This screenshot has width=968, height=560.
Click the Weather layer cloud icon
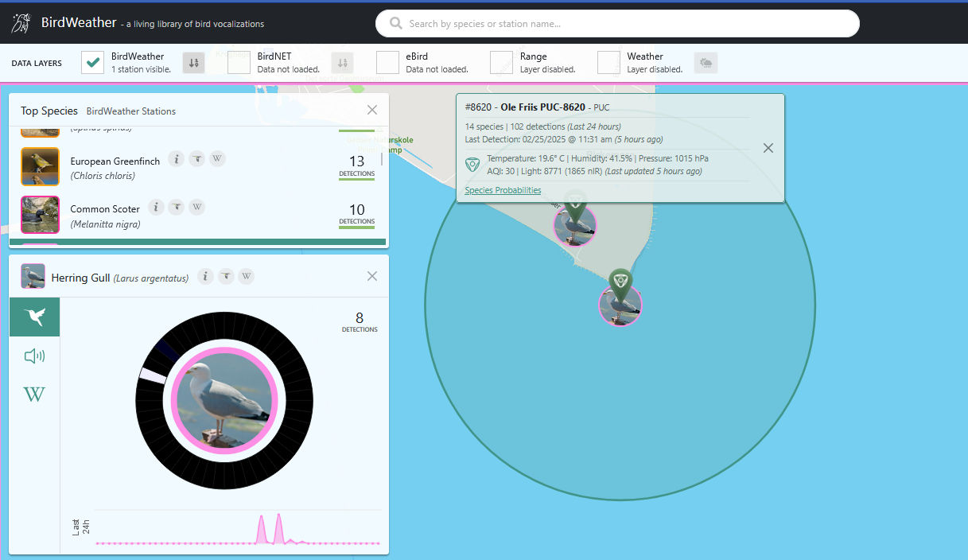[706, 63]
